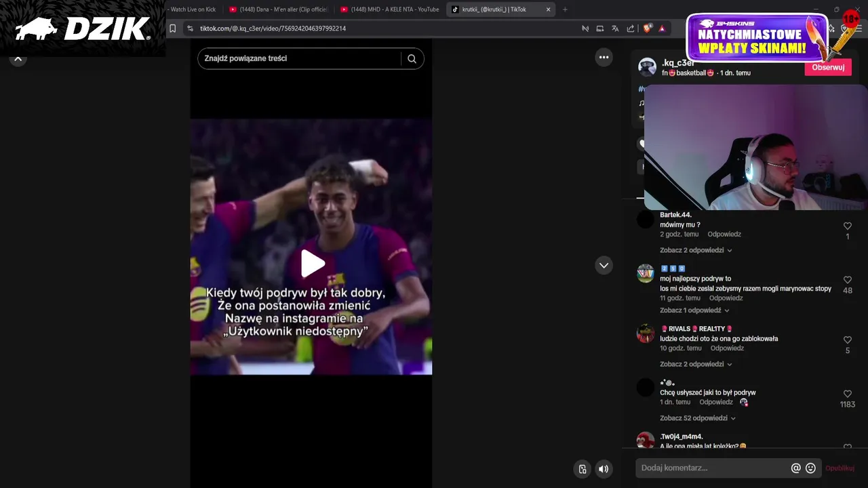
Task: Open a new browser tab with the plus
Action: click(x=565, y=9)
